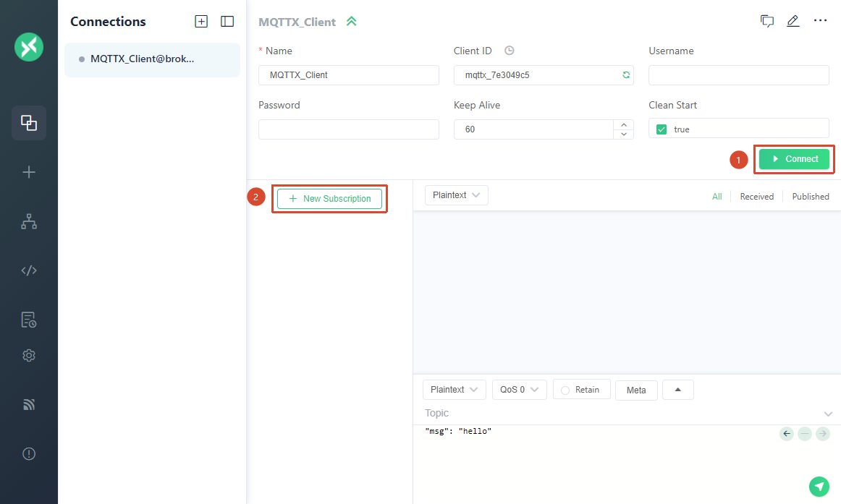841x504 pixels.
Task: Uncheck the Clean Start checkbox
Action: tap(662, 129)
